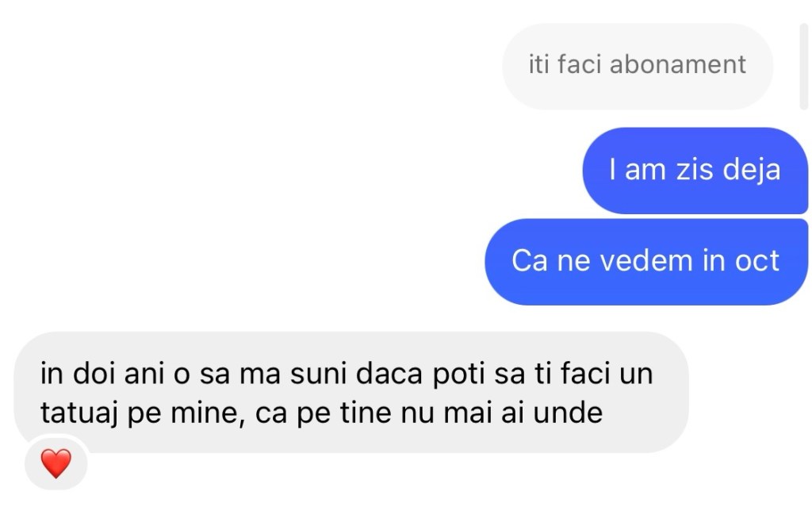
Task: Select the 'iti faci abonament' message bubble
Action: tap(637, 66)
